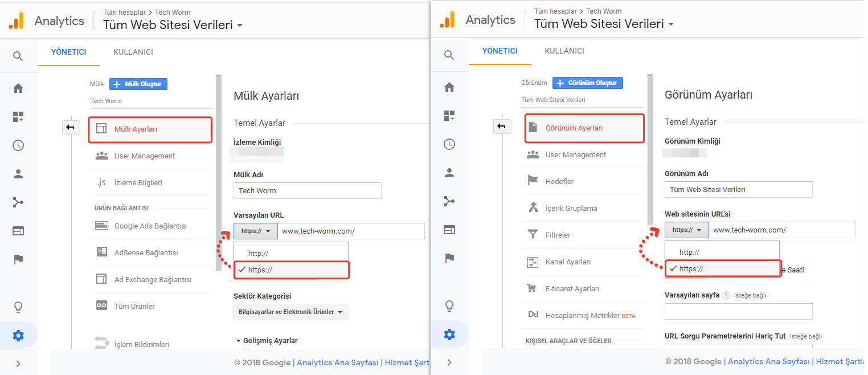Select Hesaplanmış Metrikler menu item

pos(583,315)
